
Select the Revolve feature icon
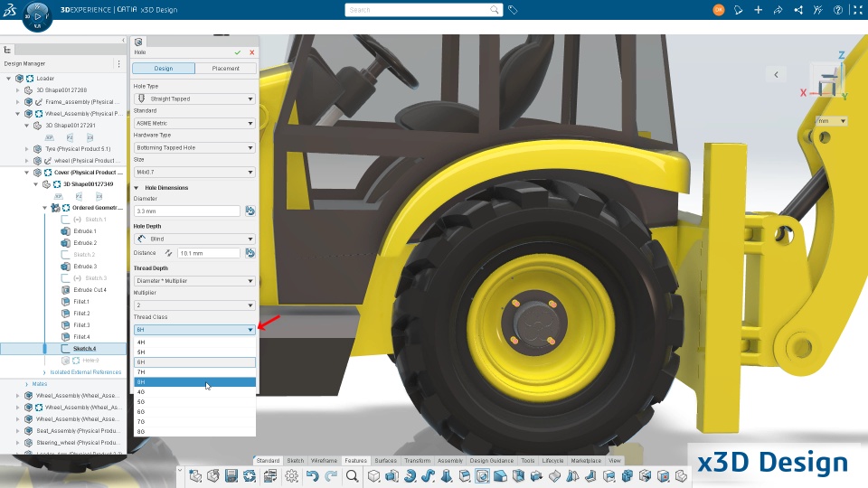tap(410, 476)
